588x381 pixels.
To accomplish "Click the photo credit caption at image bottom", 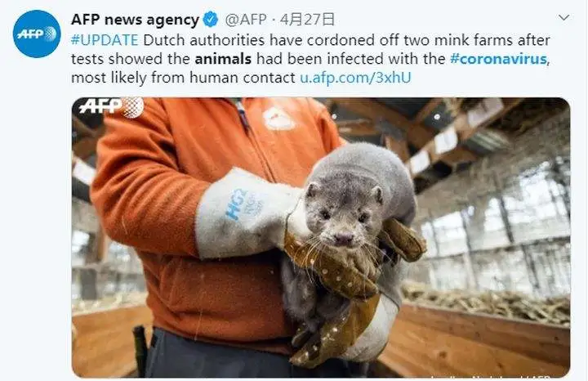I will coord(493,376).
